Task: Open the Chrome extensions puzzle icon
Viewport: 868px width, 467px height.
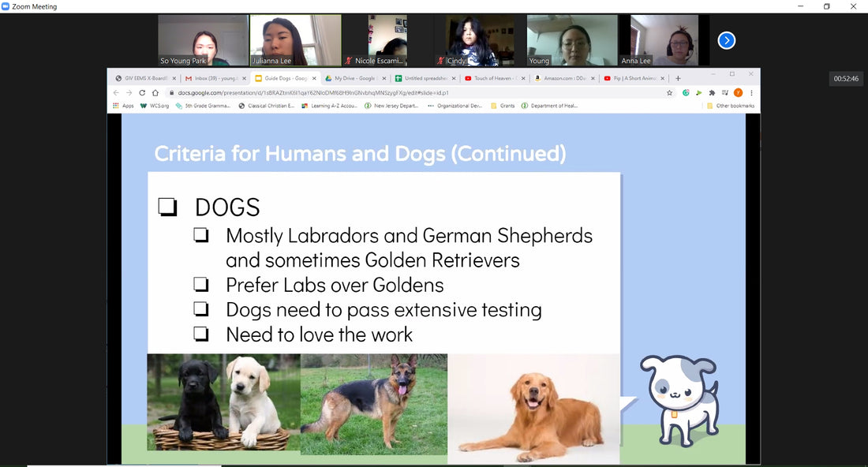Action: [712, 92]
